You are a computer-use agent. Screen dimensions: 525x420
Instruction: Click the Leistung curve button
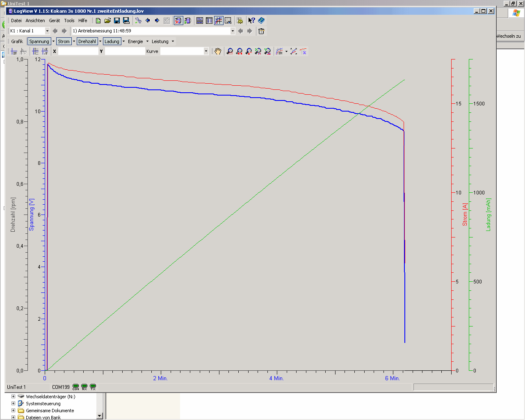click(160, 41)
